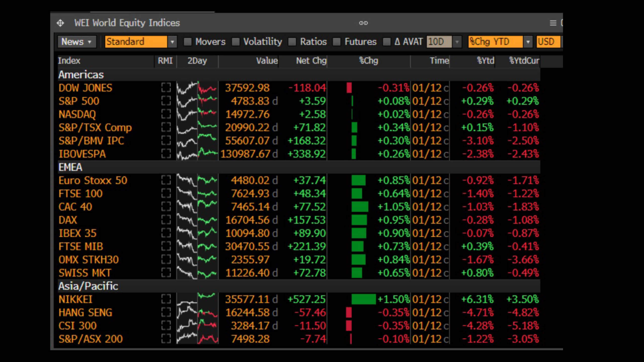Click the Standard view field
The image size is (644, 362).
(x=136, y=42)
